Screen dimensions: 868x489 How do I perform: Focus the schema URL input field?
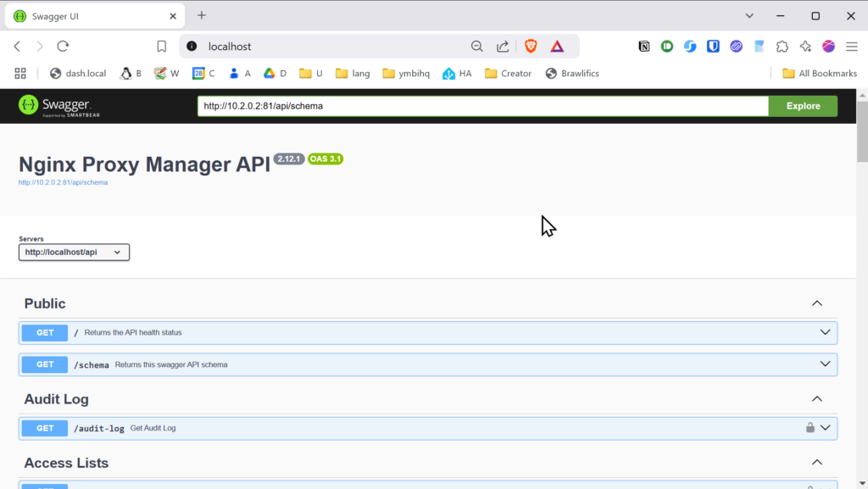click(x=482, y=106)
